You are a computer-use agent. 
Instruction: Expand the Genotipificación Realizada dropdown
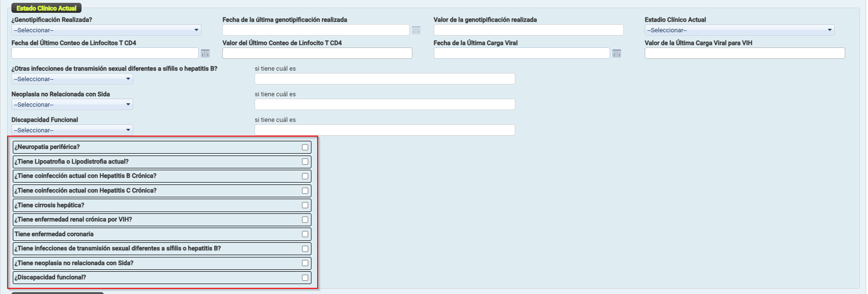coord(106,30)
